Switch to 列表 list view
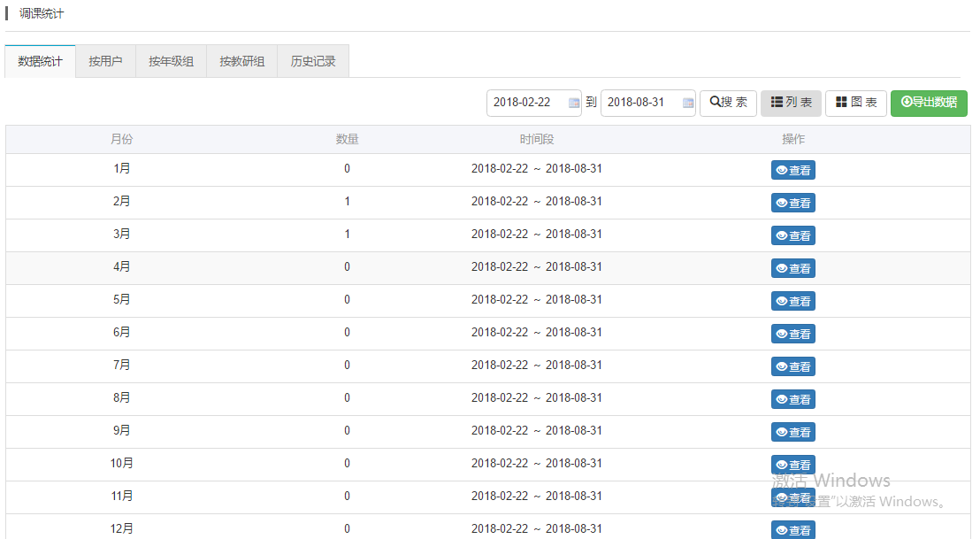 791,103
